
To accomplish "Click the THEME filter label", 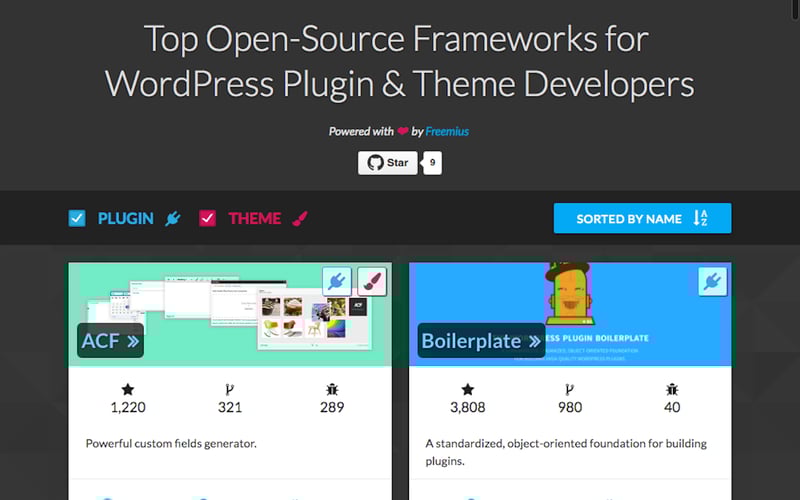I will (255, 218).
